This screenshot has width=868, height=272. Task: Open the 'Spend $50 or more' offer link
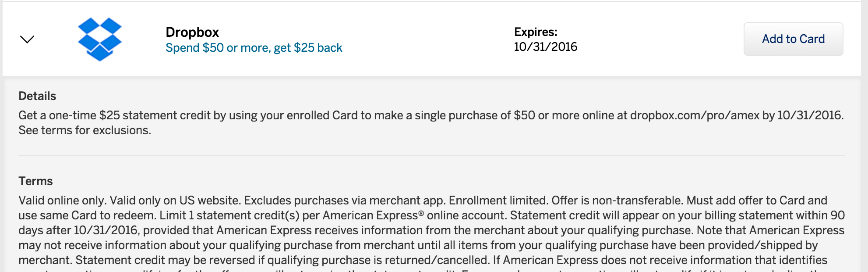(x=254, y=48)
